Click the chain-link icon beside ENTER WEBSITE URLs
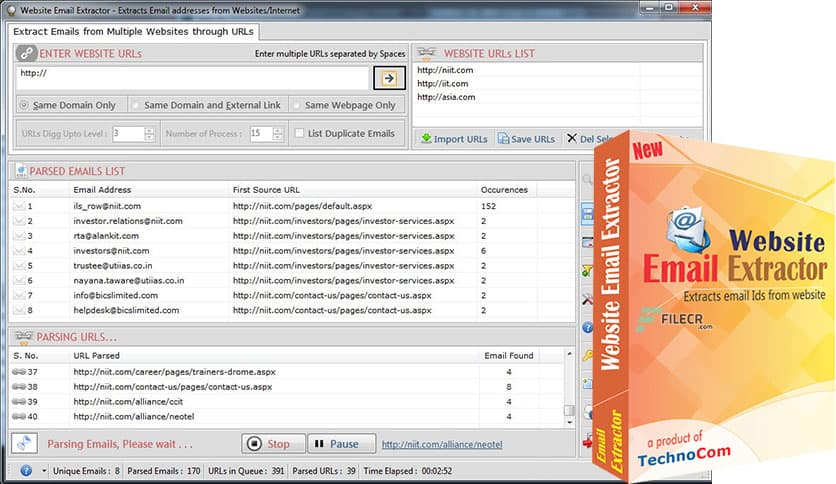Viewport: 836px width, 484px height. (26, 53)
